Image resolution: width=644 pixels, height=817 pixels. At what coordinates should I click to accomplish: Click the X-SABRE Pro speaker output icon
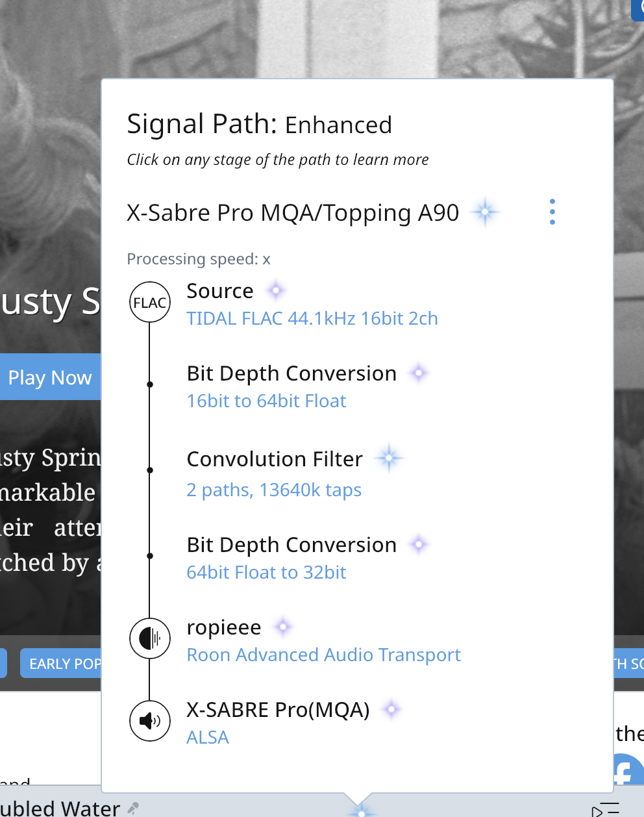tap(150, 720)
